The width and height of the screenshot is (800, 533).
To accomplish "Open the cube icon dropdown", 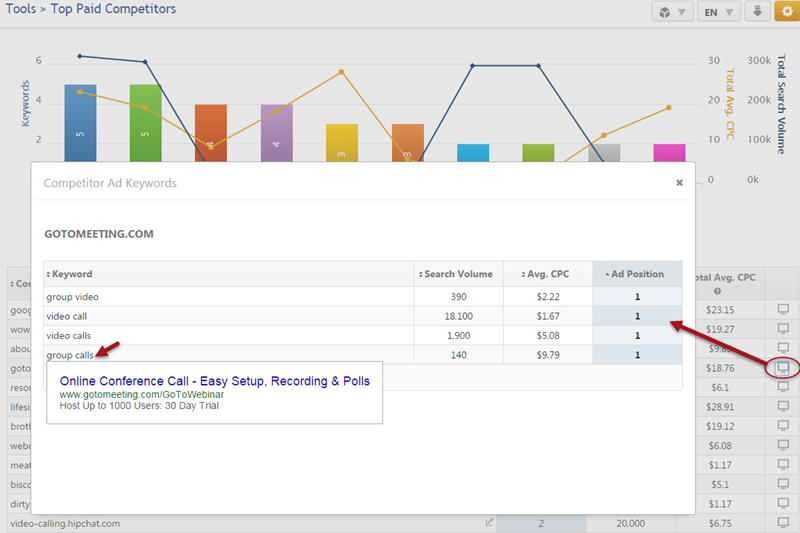I will click(669, 12).
